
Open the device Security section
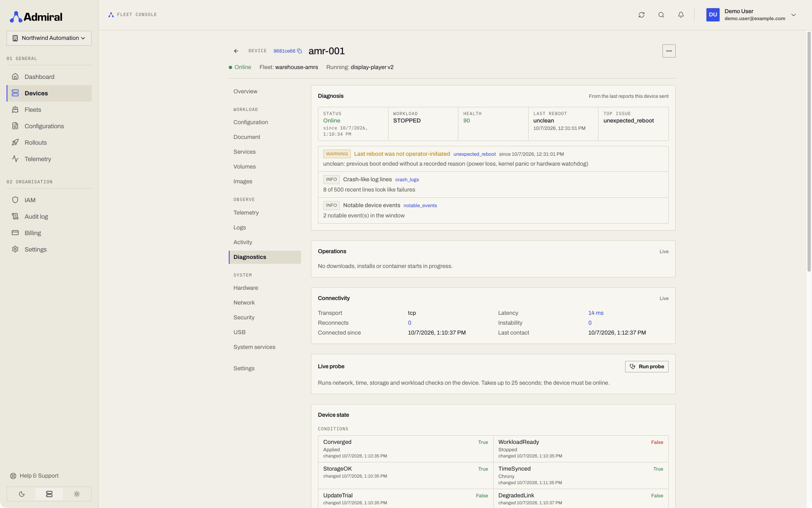coord(265,317)
